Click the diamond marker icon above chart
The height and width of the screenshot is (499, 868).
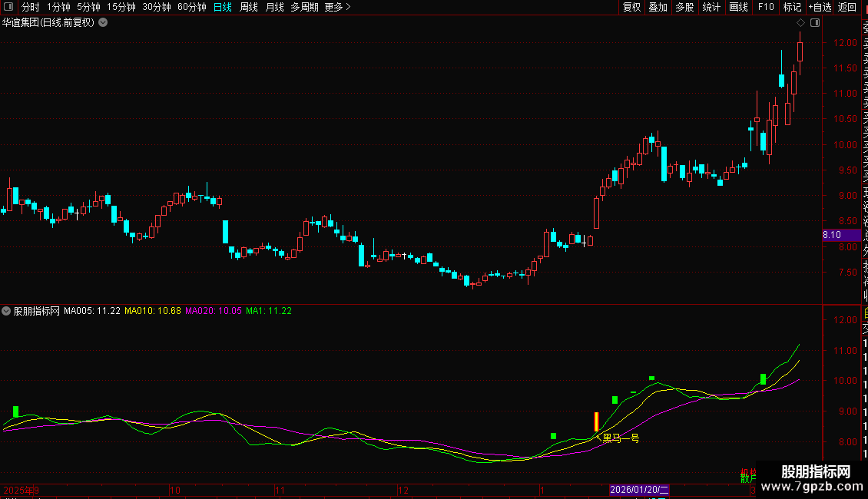point(800,23)
